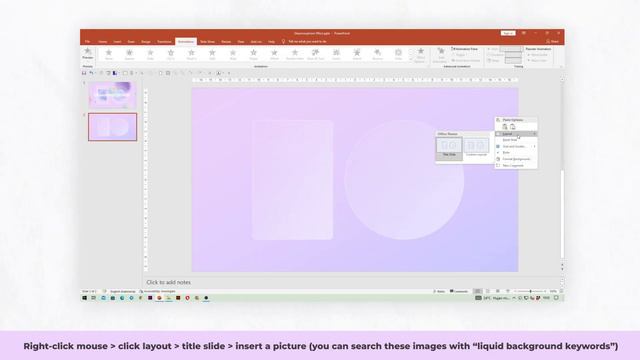
Task: Click the Sign in button
Action: pos(508,33)
